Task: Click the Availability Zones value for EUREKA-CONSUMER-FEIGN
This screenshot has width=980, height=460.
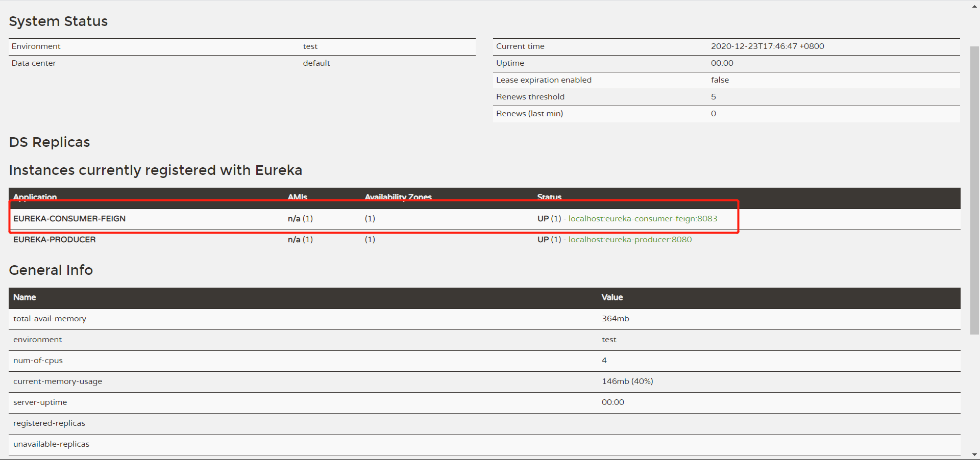Action: pyautogui.click(x=370, y=218)
